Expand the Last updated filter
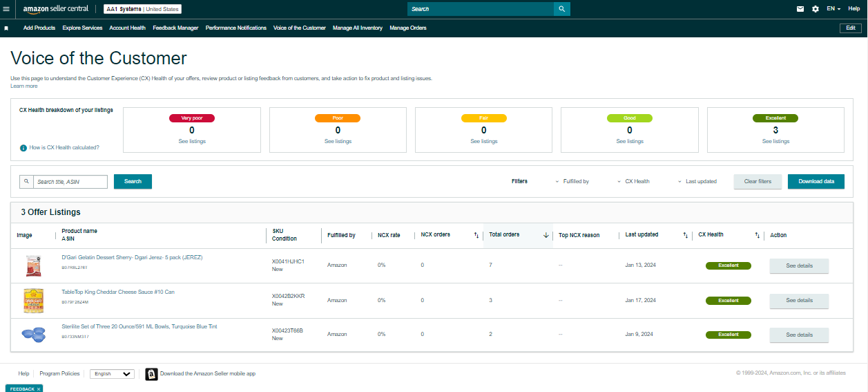This screenshot has height=392, width=868. pyautogui.click(x=697, y=182)
